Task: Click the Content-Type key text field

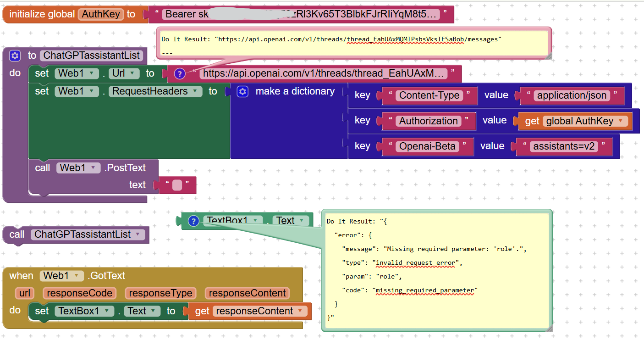Action: (x=429, y=95)
